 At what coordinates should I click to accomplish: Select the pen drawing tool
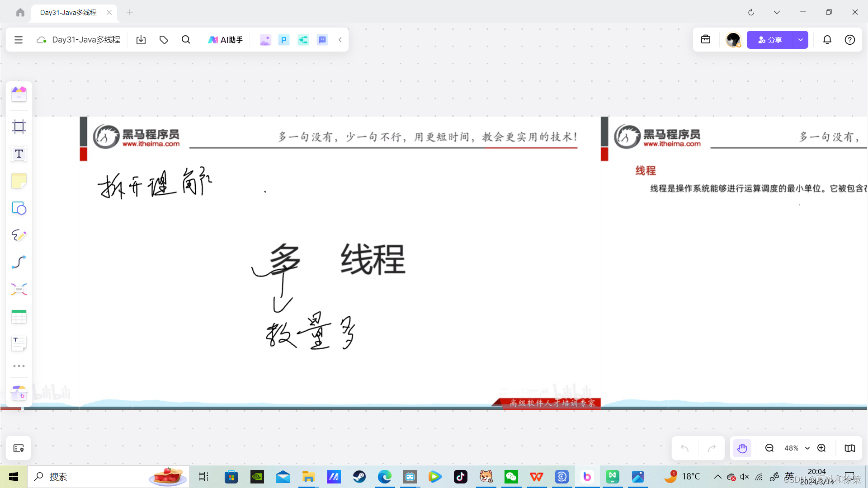[x=19, y=235]
